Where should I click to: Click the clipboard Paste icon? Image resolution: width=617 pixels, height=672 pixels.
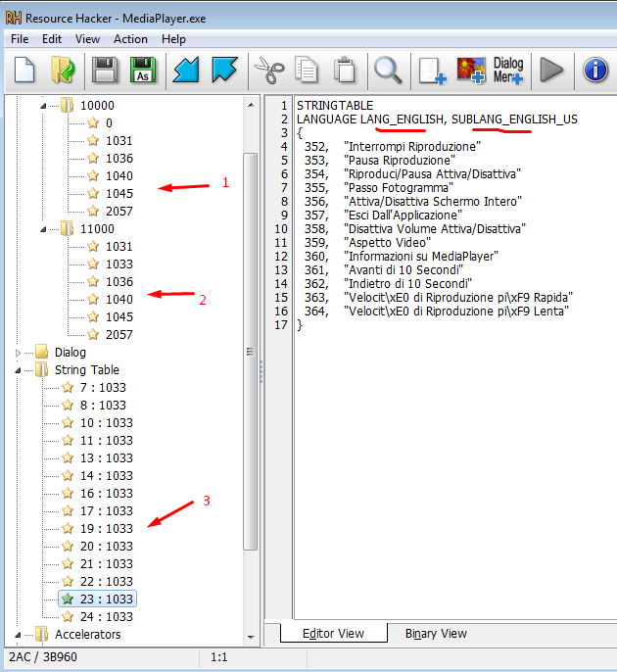(345, 71)
